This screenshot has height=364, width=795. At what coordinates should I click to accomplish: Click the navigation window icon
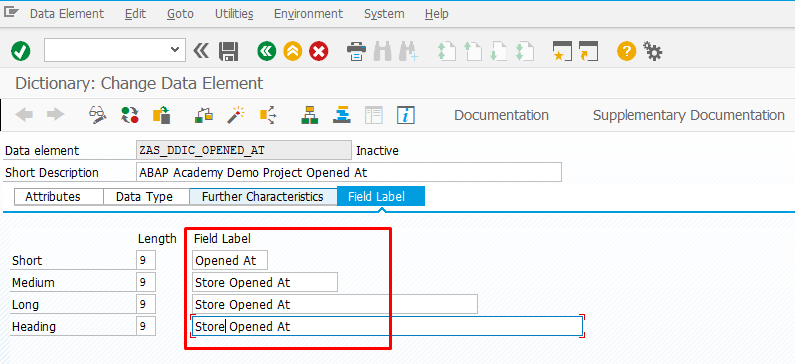click(342, 115)
